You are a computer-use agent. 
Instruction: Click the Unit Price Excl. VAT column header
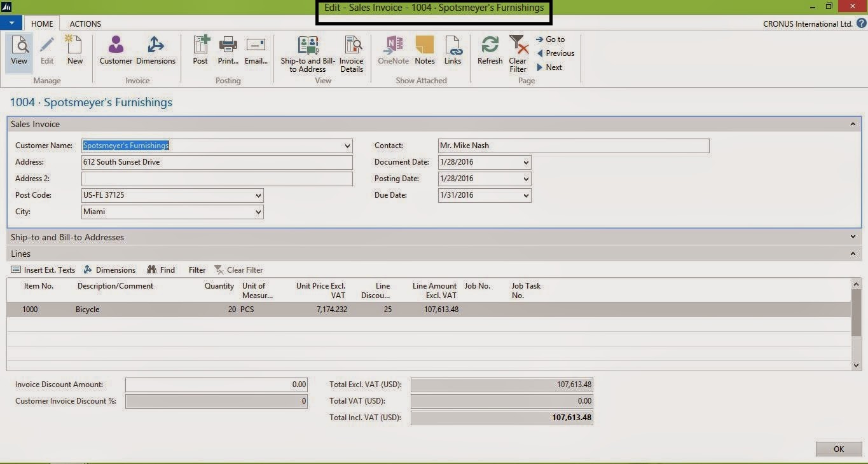(321, 290)
